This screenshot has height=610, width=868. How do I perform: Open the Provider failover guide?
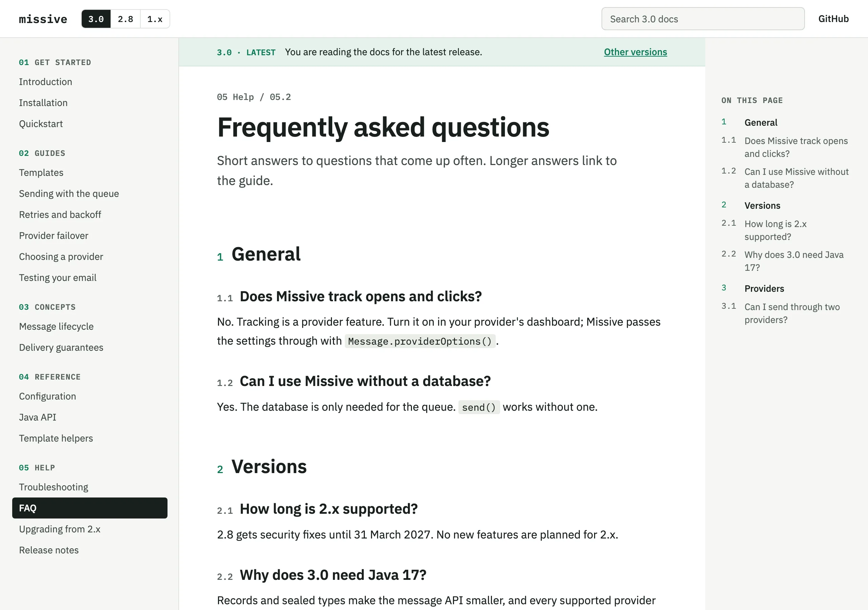[54, 236]
